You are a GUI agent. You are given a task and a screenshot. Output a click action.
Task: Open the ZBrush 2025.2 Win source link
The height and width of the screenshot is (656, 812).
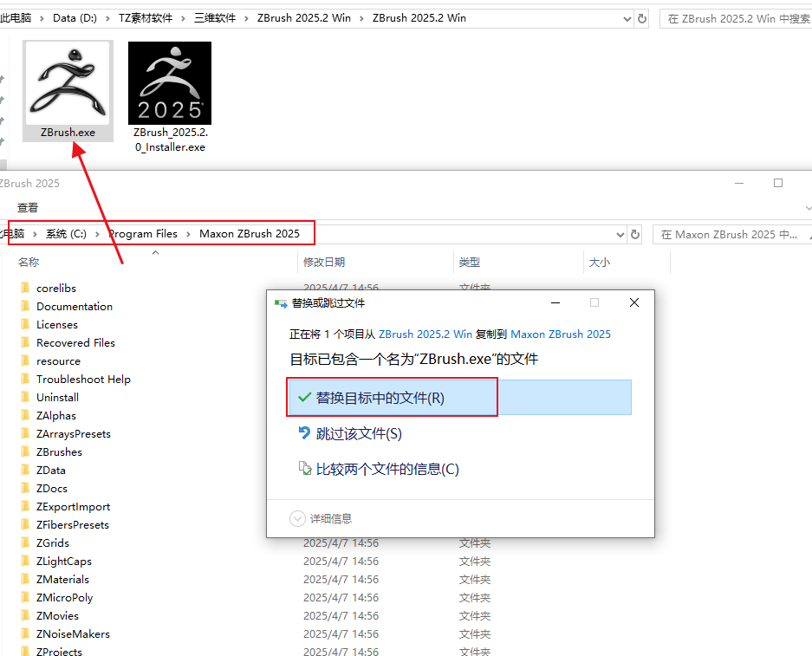point(425,334)
